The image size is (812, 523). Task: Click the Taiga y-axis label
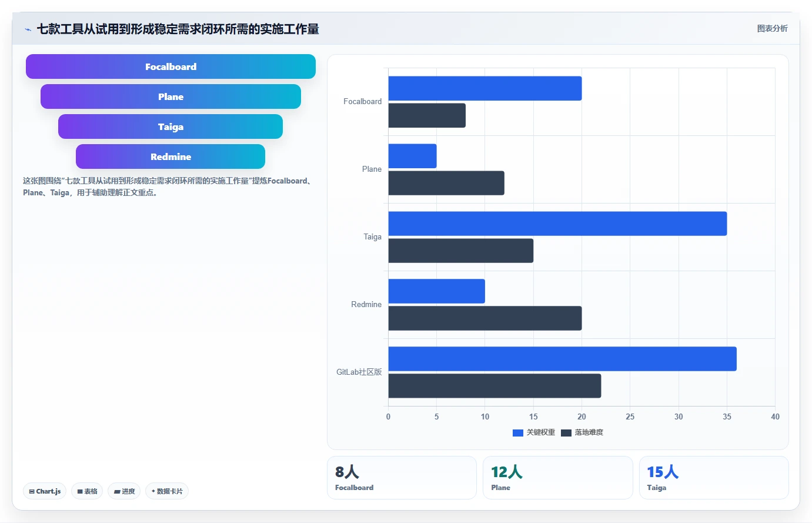click(x=372, y=237)
